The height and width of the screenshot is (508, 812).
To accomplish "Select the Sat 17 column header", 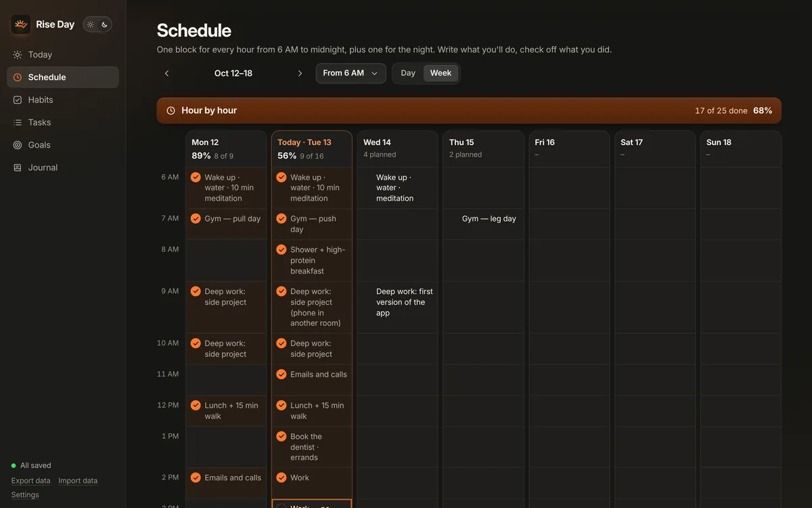I will tap(656, 148).
